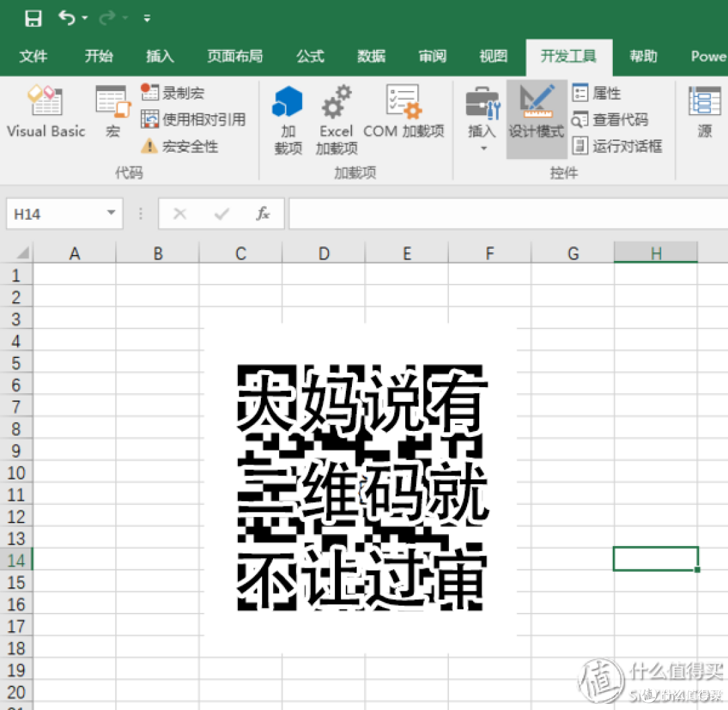Switch to the 插入 ribbon tab
728x710 pixels.
click(160, 57)
